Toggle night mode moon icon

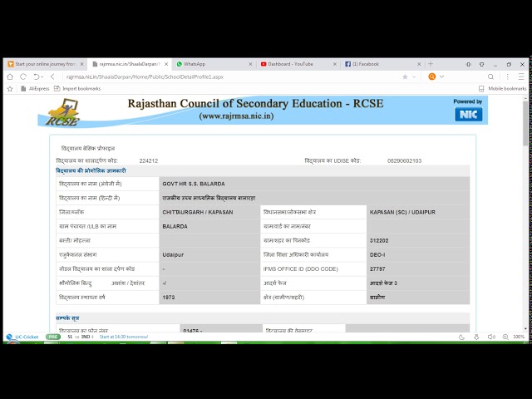pyautogui.click(x=462, y=337)
